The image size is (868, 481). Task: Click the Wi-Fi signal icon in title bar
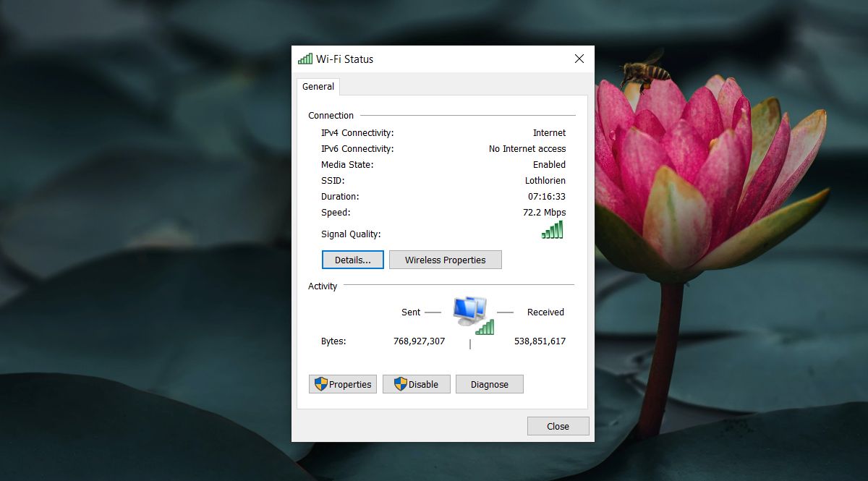[305, 59]
